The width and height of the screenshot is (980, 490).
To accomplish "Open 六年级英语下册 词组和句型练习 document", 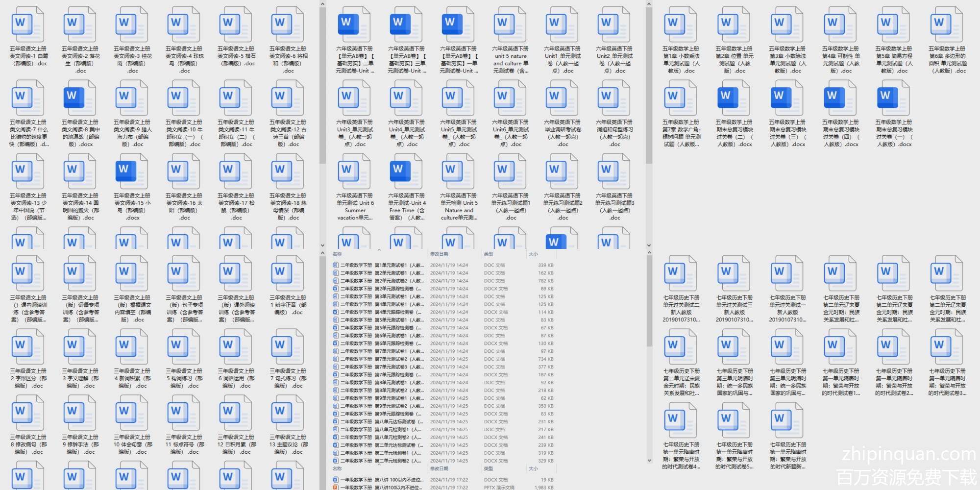I will [613, 98].
